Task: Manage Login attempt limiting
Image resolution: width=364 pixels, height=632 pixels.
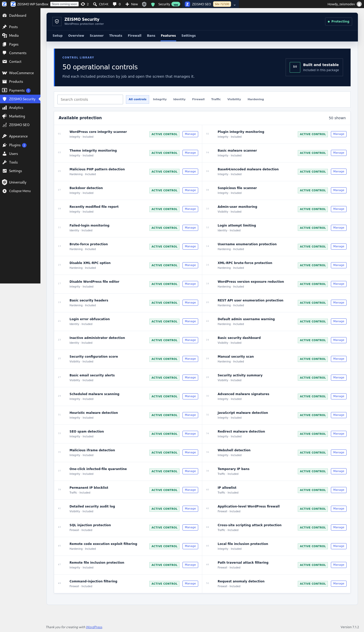Action: (x=339, y=228)
